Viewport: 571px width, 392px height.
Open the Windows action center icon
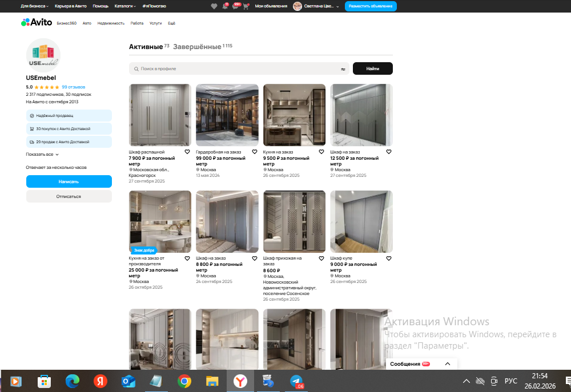tap(568, 381)
